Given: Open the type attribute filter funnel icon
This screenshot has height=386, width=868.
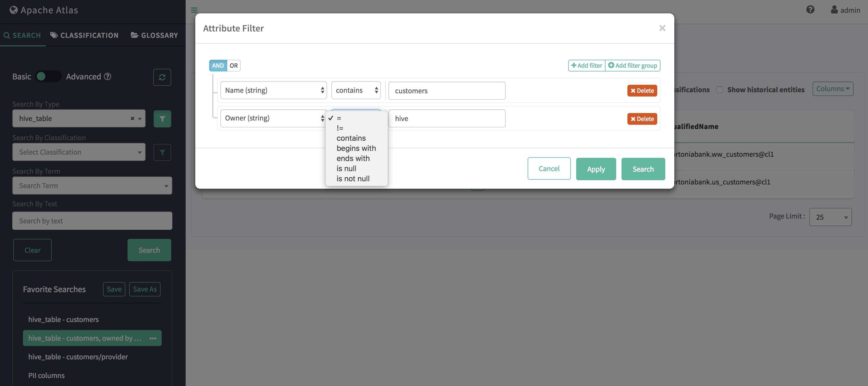Looking at the screenshot, I should (x=162, y=119).
